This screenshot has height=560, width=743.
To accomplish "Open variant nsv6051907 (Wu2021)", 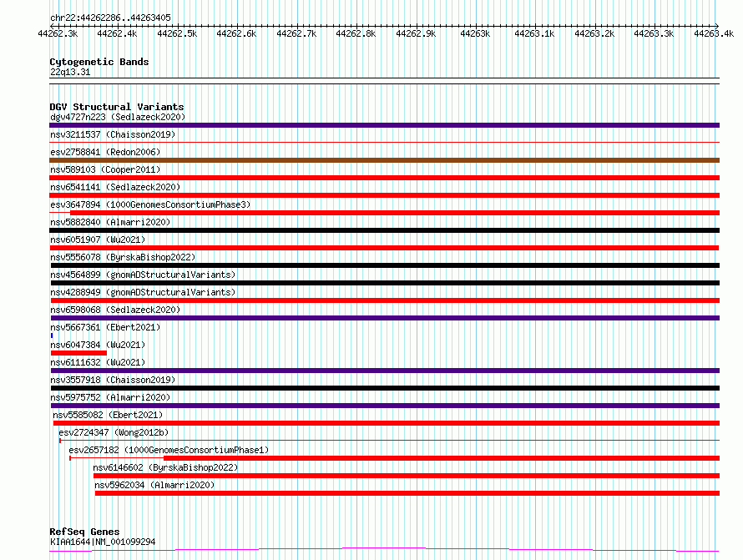I will tap(98, 240).
